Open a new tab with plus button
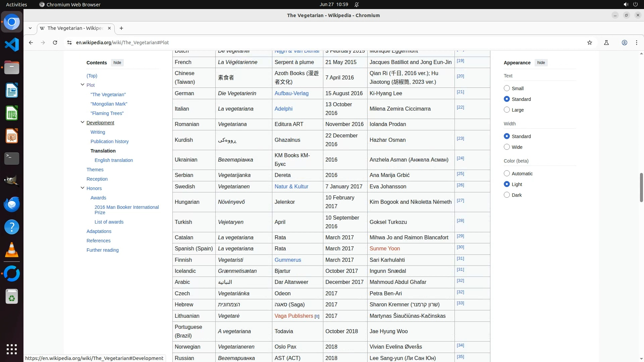The height and width of the screenshot is (362, 644). click(121, 28)
